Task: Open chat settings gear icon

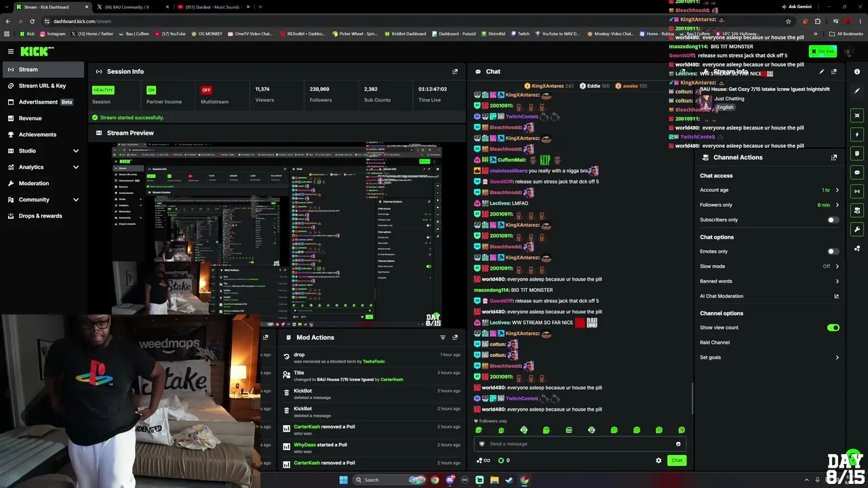Action: 658,460
